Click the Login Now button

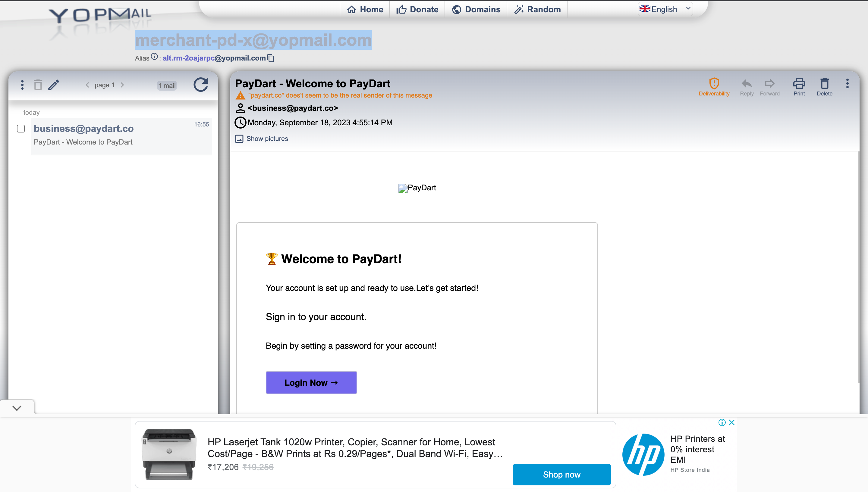click(x=311, y=382)
